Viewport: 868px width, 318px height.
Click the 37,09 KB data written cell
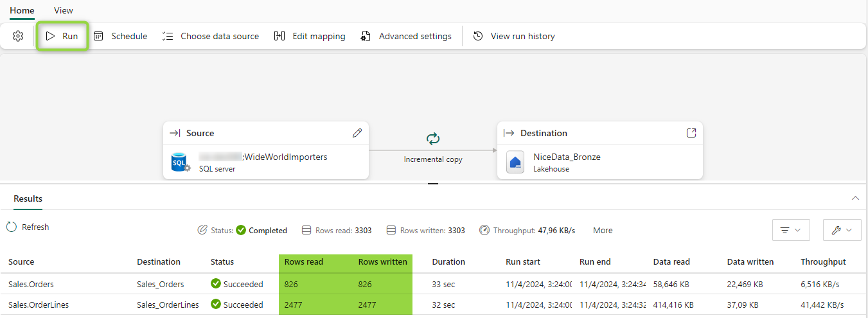point(743,305)
